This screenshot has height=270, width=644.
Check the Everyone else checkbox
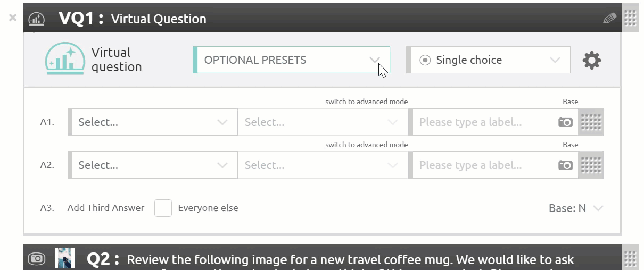[x=163, y=208]
